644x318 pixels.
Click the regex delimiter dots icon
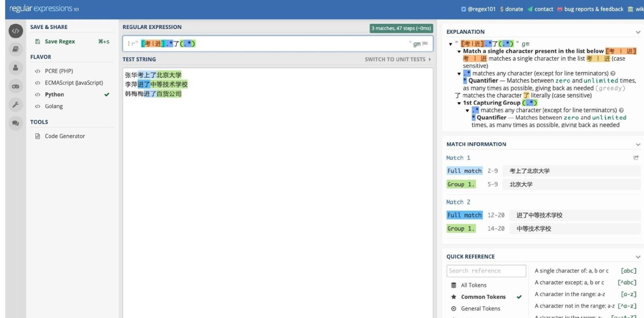pyautogui.click(x=128, y=43)
